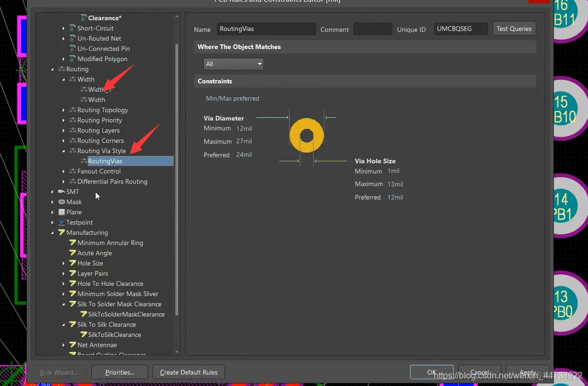This screenshot has height=386, width=588.
Task: Click the Routing Layers icon
Action: (x=73, y=130)
